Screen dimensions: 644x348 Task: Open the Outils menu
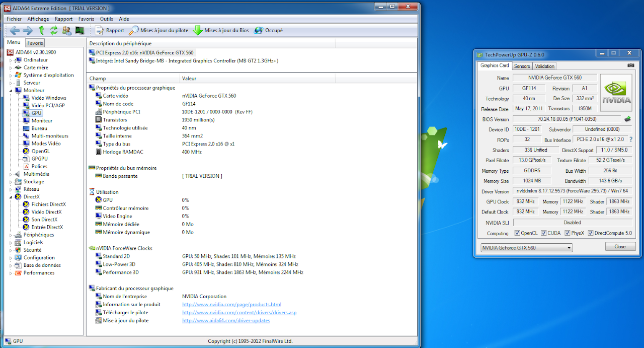point(107,19)
